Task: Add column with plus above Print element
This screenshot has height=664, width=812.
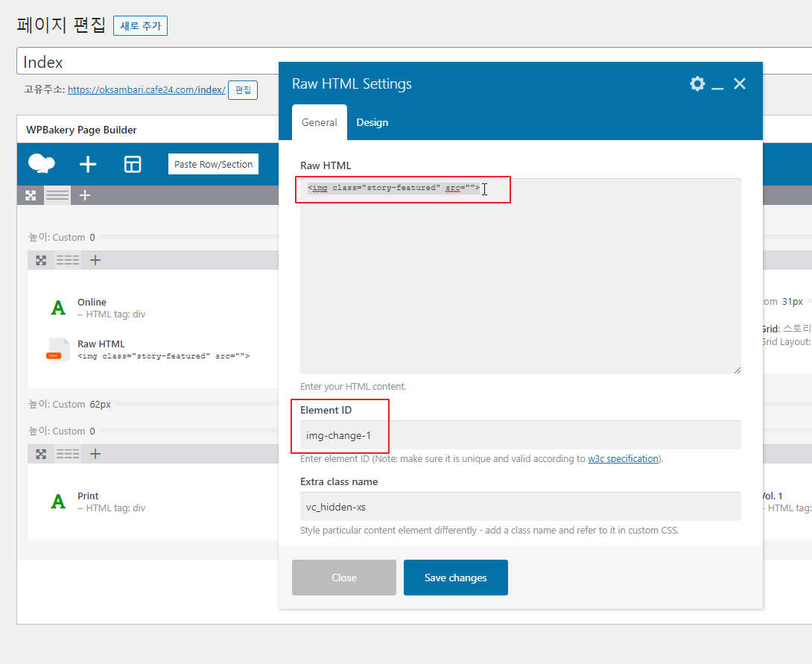Action: (95, 454)
